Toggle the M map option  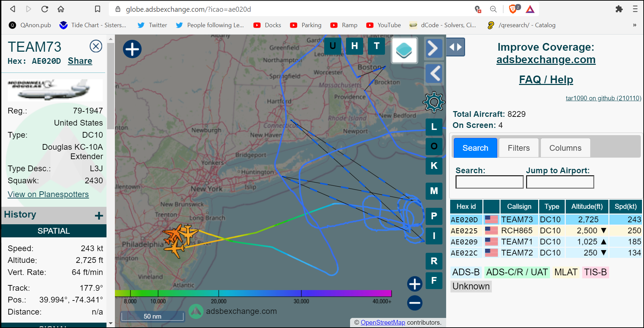pos(434,191)
